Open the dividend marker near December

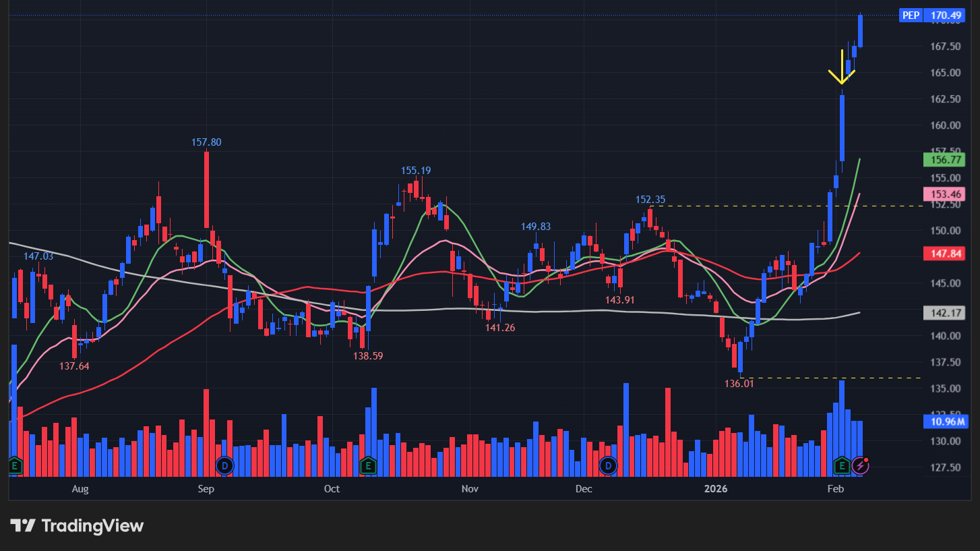[609, 465]
